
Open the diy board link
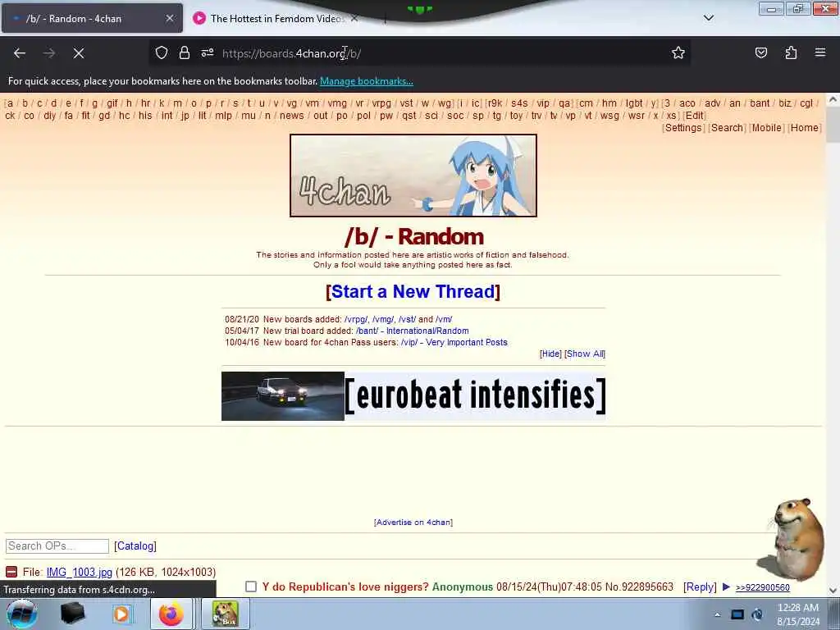49,115
